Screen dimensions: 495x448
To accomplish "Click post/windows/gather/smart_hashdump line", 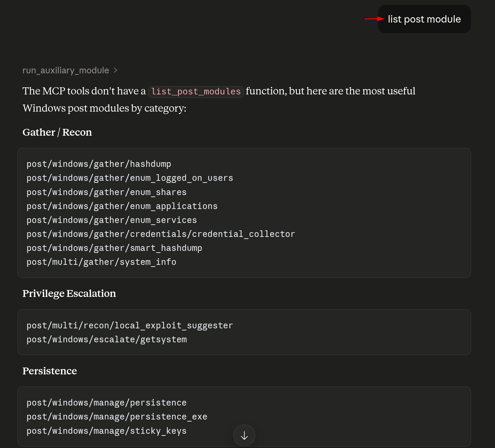I will (x=114, y=248).
